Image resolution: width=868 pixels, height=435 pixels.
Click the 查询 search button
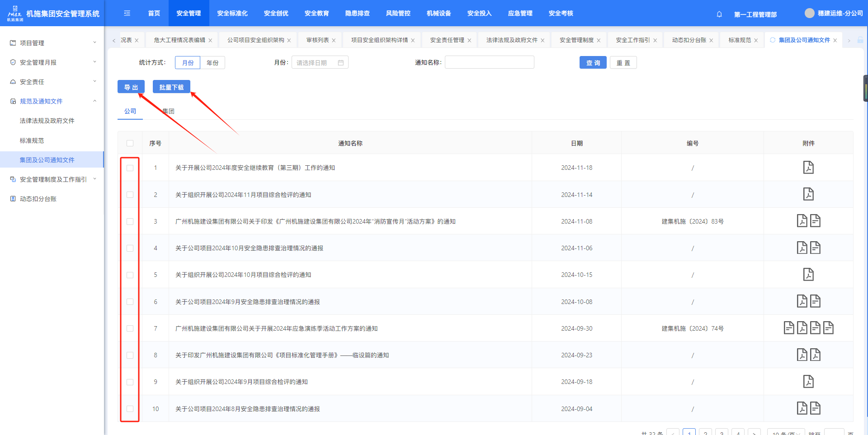593,63
